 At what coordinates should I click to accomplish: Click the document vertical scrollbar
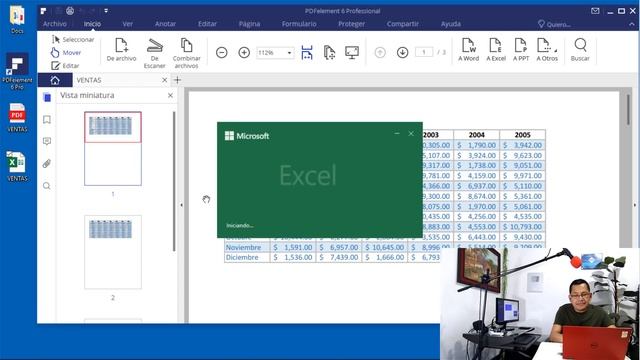(x=628, y=109)
